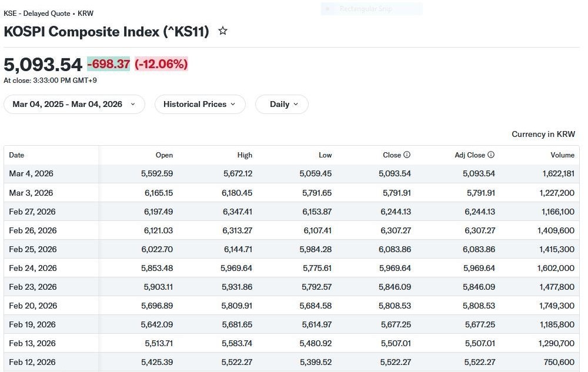The image size is (588, 372).
Task: Select the Open column header
Action: point(164,155)
